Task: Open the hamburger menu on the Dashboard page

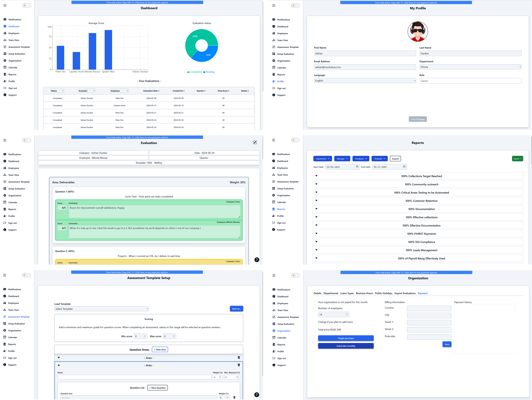Action: click(x=5, y=5)
